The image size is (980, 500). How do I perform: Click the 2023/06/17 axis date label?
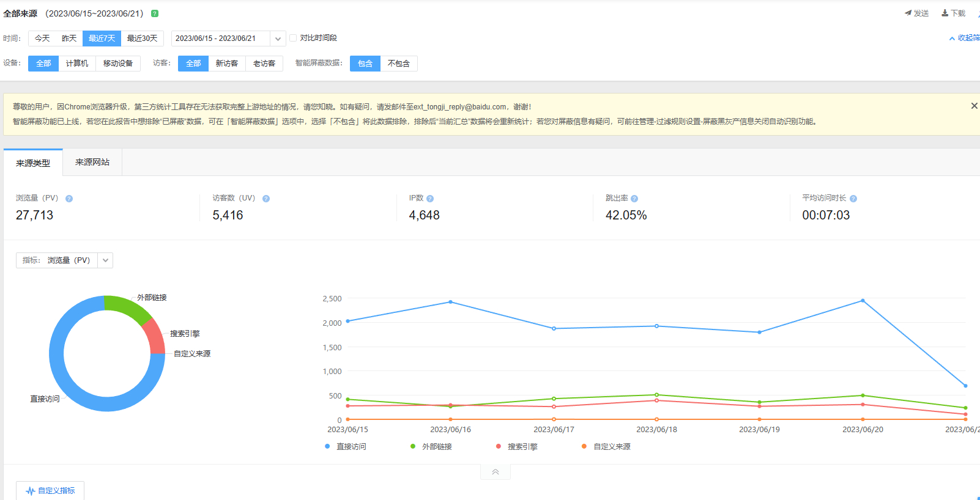pos(554,430)
